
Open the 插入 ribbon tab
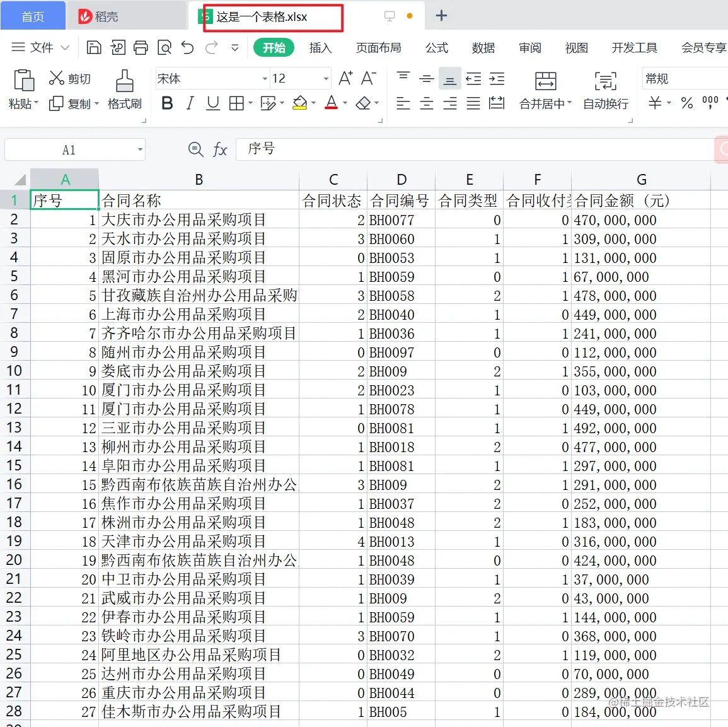point(320,47)
